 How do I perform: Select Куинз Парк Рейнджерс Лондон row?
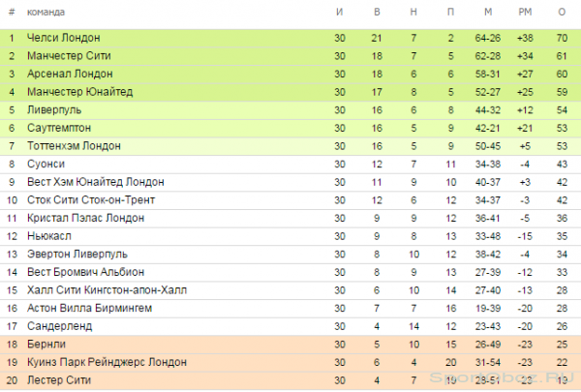(290, 362)
